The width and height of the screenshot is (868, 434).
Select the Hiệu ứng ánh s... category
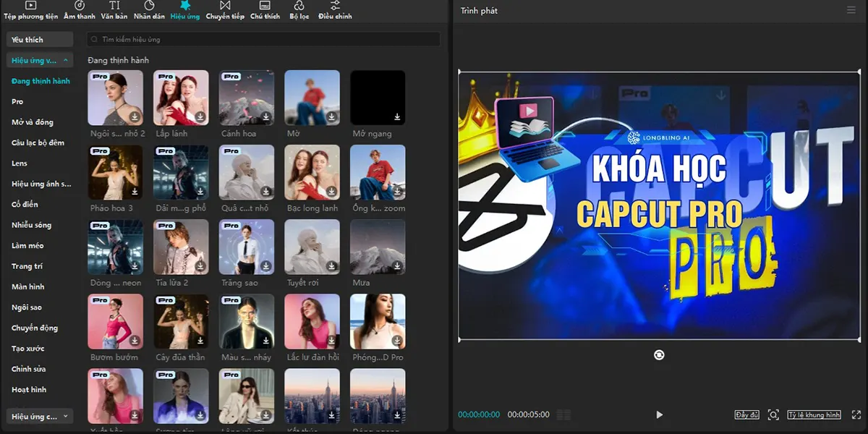[x=41, y=184]
